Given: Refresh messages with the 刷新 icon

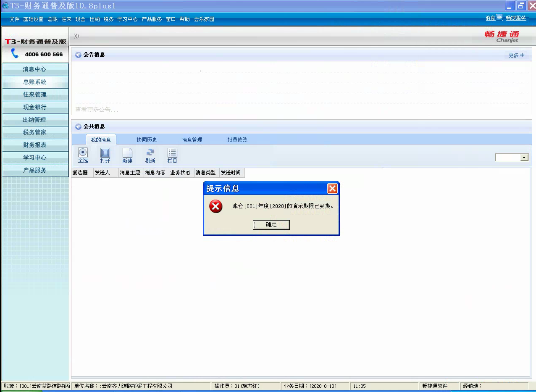Looking at the screenshot, I should point(150,153).
